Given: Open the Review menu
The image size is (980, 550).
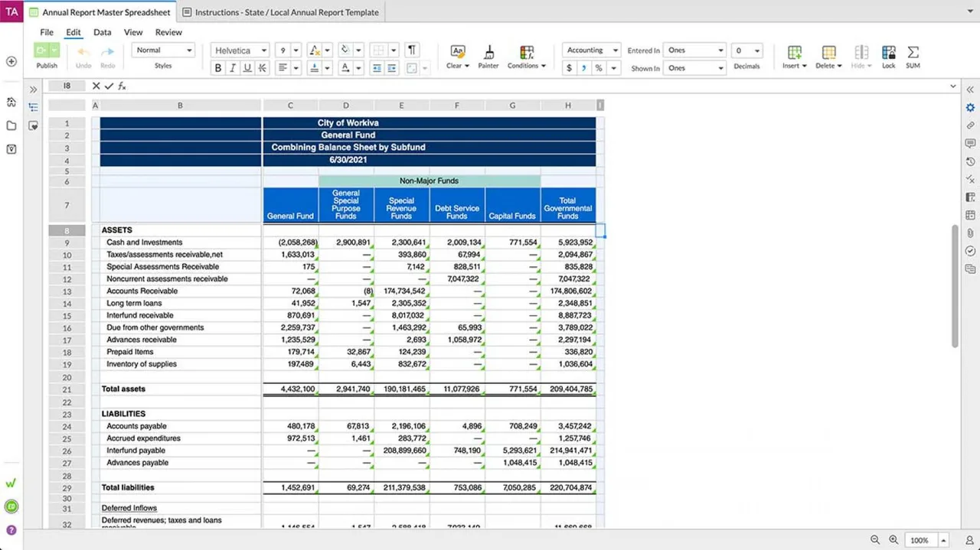Looking at the screenshot, I should pyautogui.click(x=168, y=32).
